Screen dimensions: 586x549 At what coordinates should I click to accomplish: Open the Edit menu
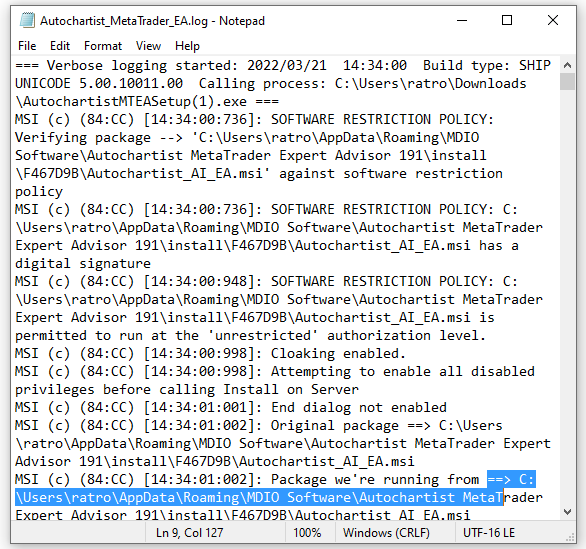tap(60, 46)
